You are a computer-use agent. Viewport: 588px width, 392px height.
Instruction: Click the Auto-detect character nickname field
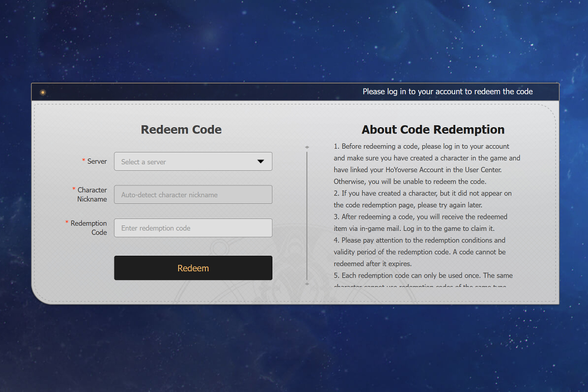tap(193, 195)
